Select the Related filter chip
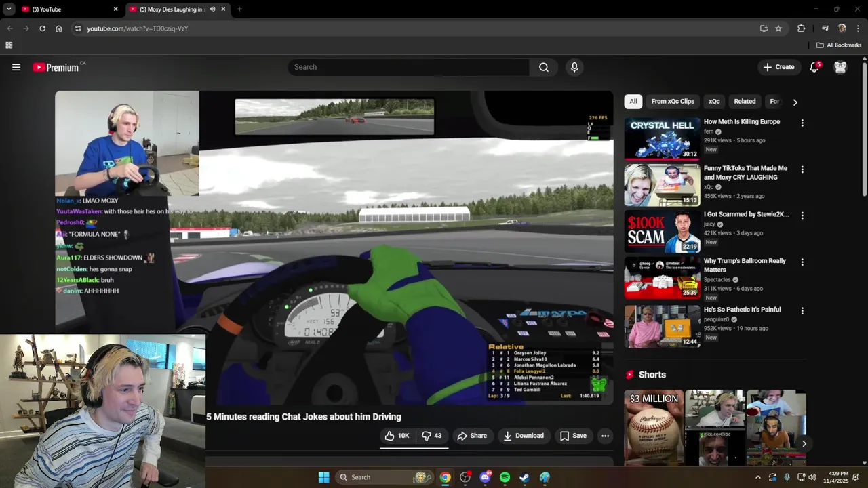 click(745, 102)
